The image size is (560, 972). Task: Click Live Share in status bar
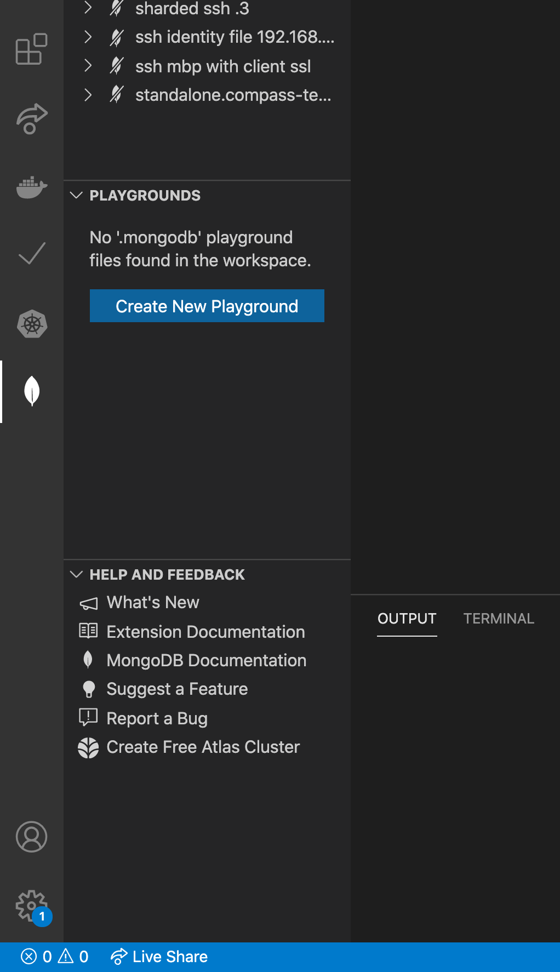[x=159, y=957]
